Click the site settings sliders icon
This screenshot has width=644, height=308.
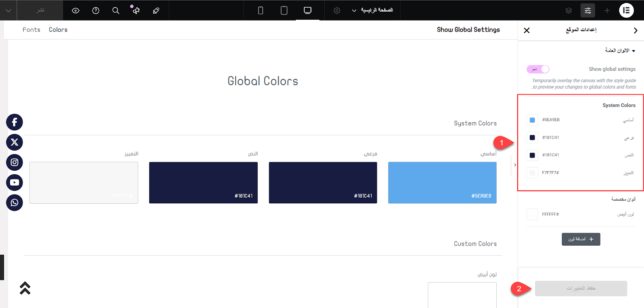(x=588, y=10)
